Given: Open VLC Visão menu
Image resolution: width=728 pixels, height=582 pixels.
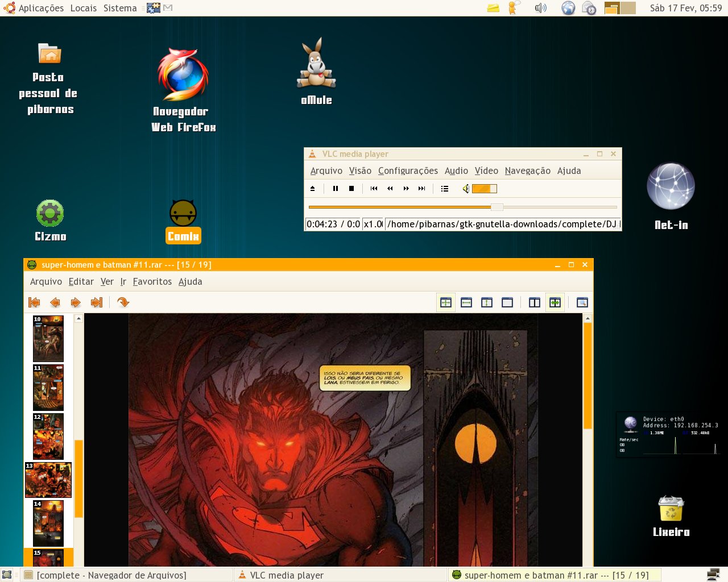Looking at the screenshot, I should click(x=360, y=171).
